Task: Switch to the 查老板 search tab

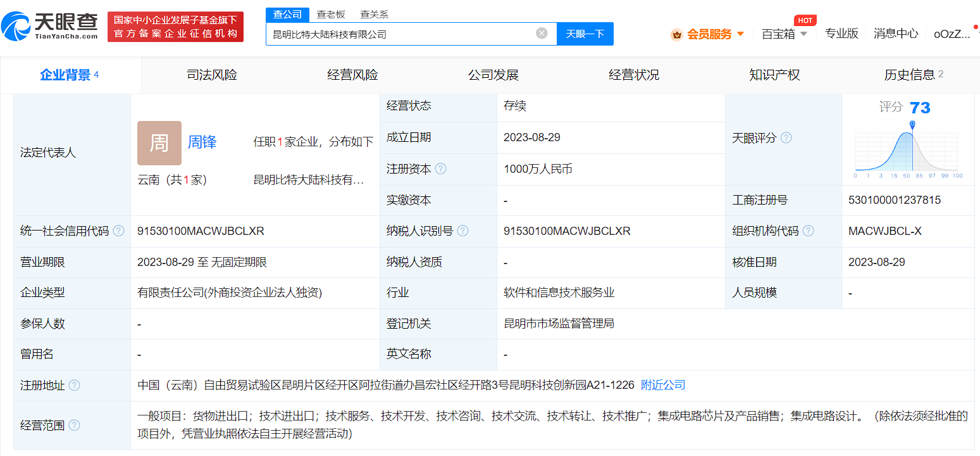Action: coord(331,14)
